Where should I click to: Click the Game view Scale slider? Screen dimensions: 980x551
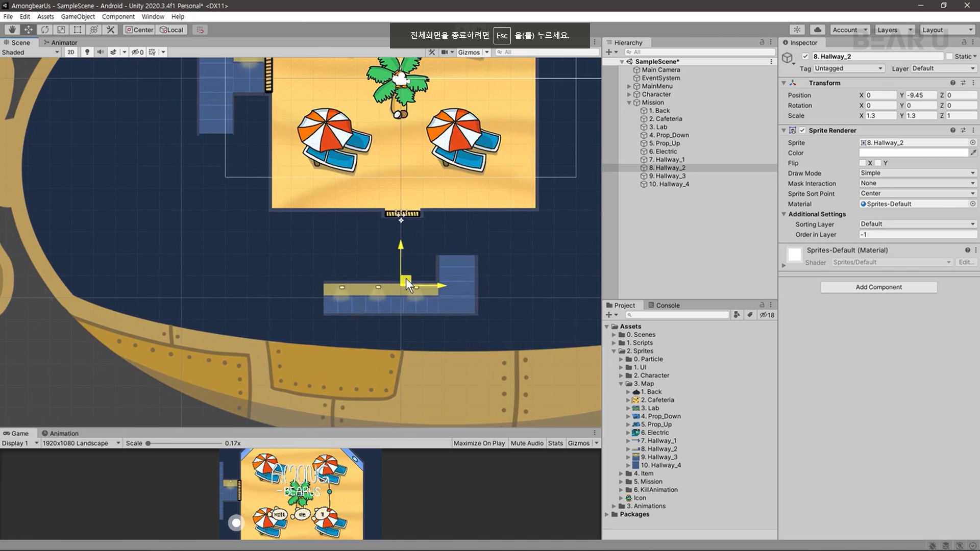click(184, 443)
